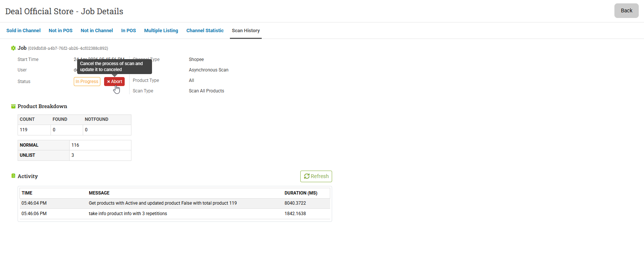
Task: Click the gear icon beside Job
Action: 13,48
